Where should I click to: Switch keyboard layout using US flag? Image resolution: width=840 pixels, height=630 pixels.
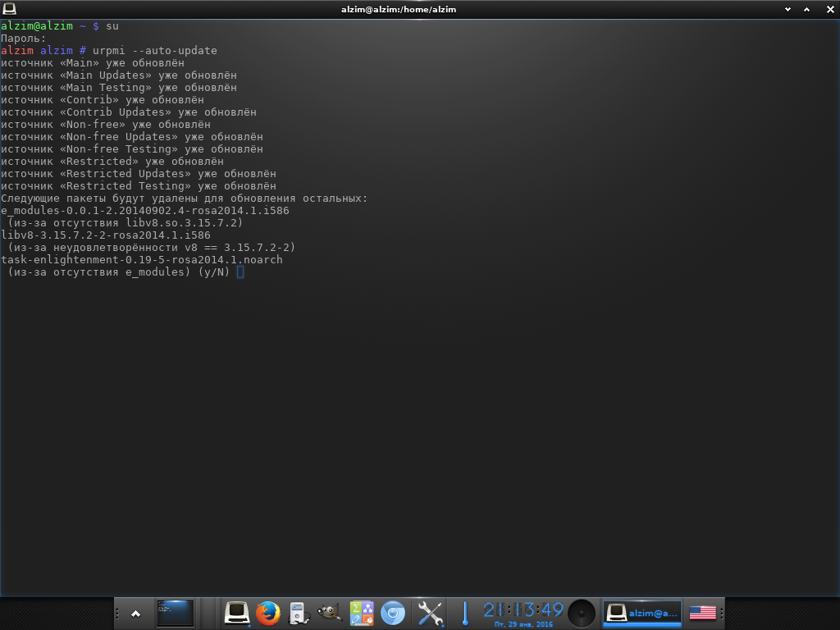pyautogui.click(x=702, y=613)
